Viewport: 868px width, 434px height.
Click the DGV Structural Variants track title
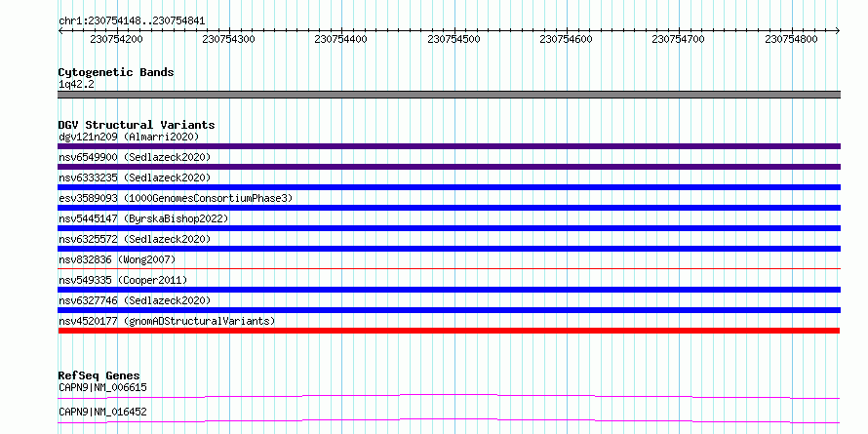137,125
